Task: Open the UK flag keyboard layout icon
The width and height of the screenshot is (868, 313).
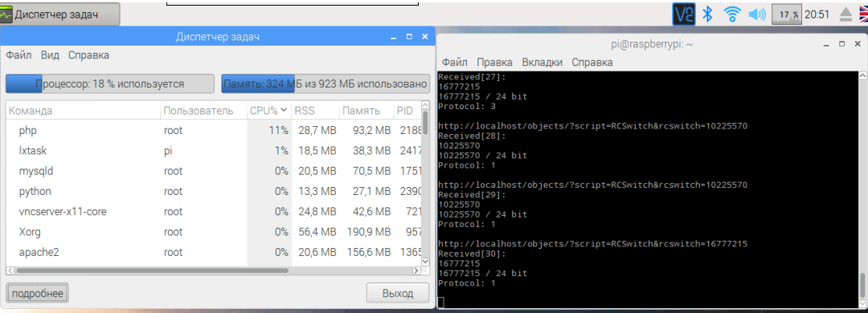Action: [862, 14]
